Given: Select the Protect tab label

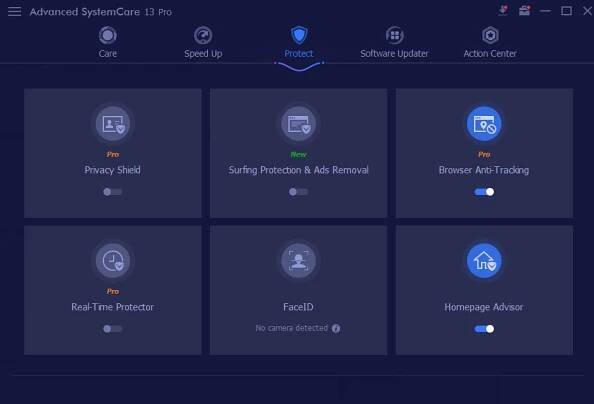Looking at the screenshot, I should (x=299, y=53).
